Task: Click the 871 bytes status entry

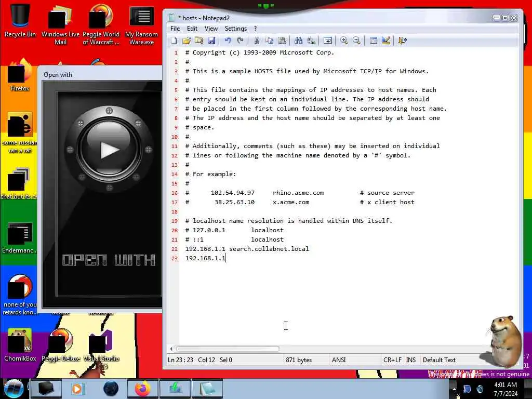Action: pos(299,360)
